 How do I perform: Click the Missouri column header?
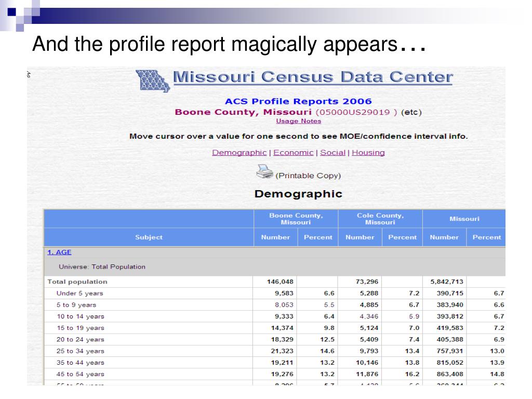coord(464,219)
